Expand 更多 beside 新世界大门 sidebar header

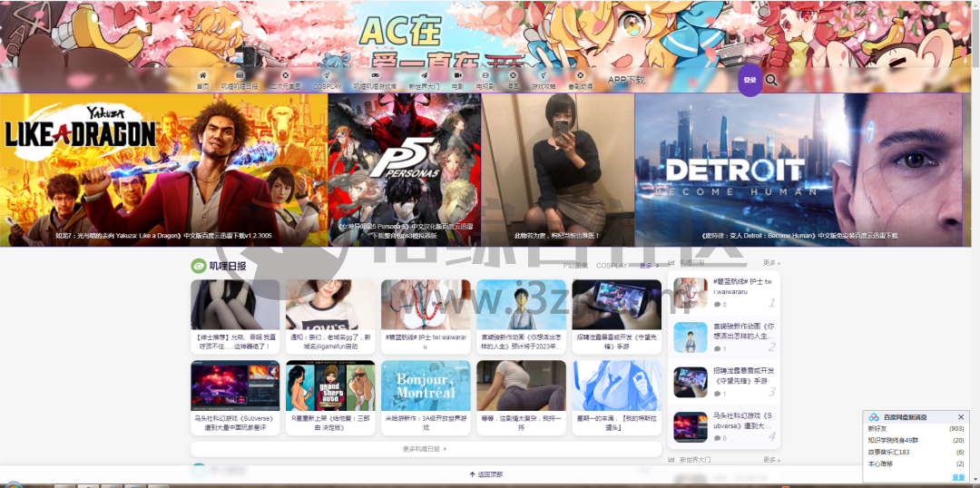(x=771, y=460)
